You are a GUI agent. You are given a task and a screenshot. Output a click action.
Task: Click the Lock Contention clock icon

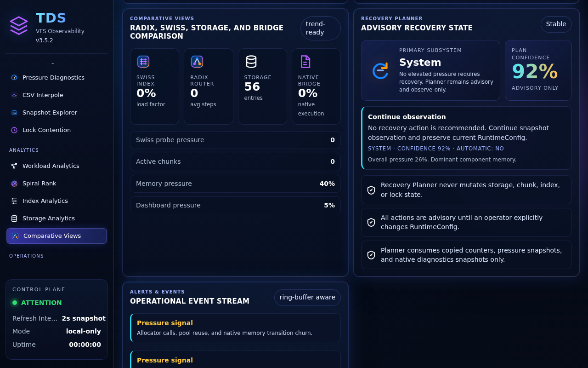pos(14,130)
